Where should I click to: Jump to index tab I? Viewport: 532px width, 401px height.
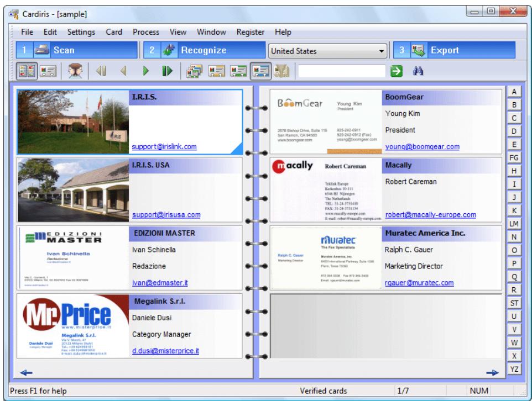click(x=514, y=184)
